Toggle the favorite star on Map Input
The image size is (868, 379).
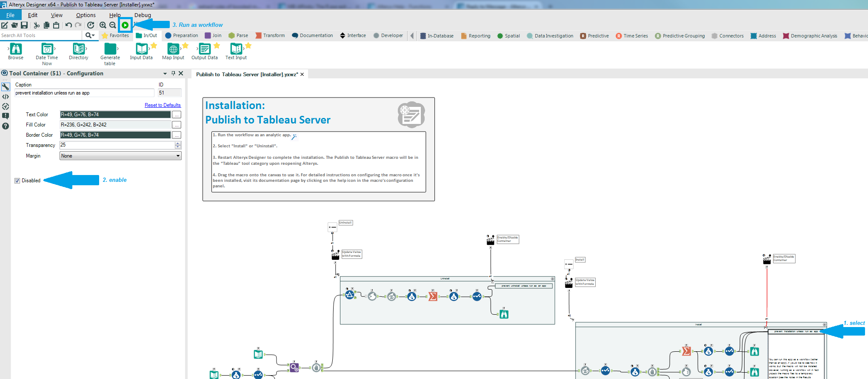[x=185, y=46]
